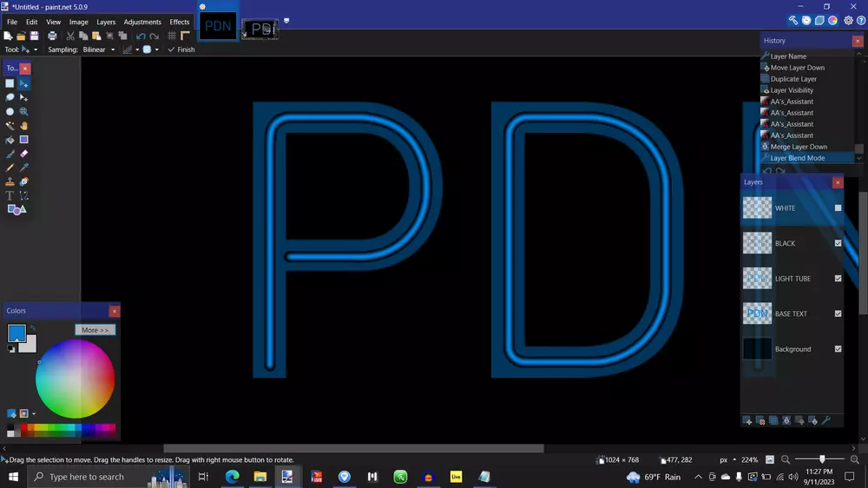Image resolution: width=868 pixels, height=488 pixels.
Task: Click the Cut scissors icon
Action: point(70,36)
